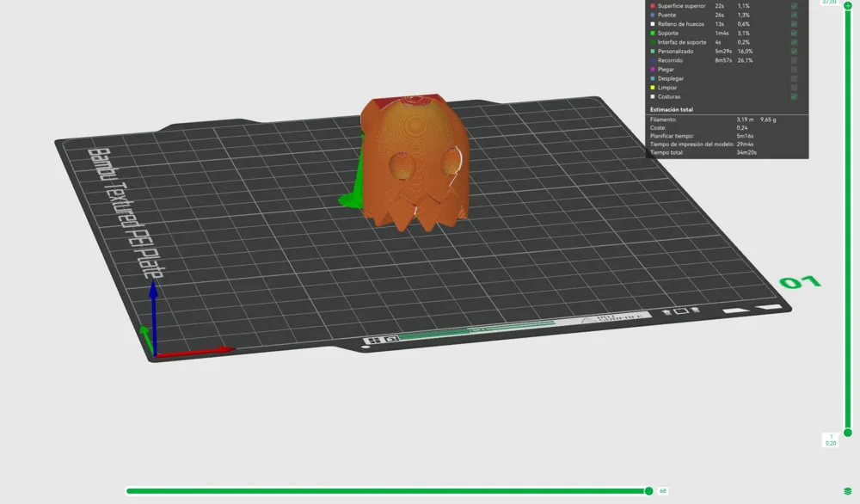Click the layers icon in the bottom-right corner

[847, 491]
